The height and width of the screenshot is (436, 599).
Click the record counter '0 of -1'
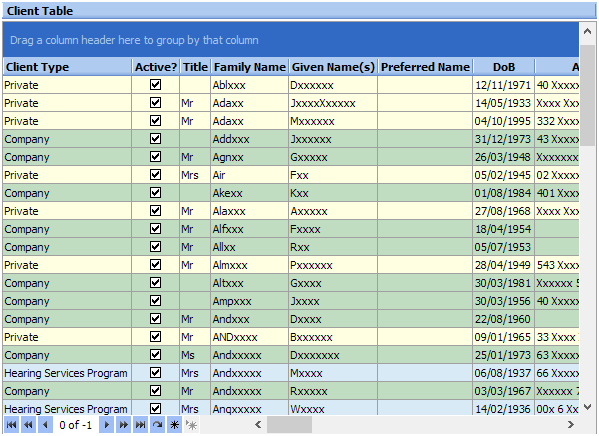(x=76, y=425)
